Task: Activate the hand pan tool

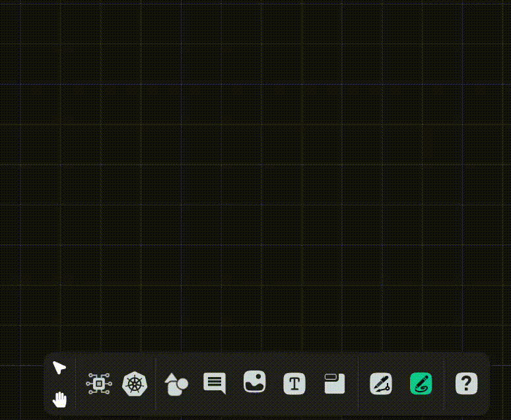Action: pyautogui.click(x=59, y=400)
